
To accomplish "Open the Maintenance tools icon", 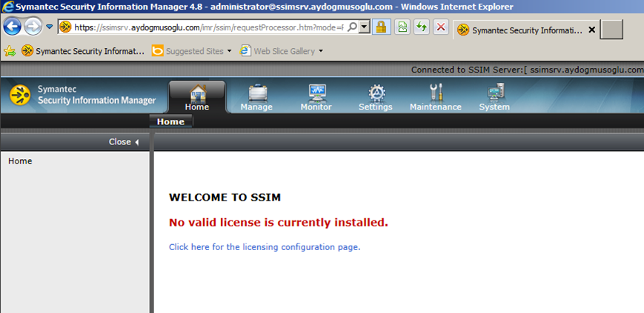I will (x=436, y=92).
